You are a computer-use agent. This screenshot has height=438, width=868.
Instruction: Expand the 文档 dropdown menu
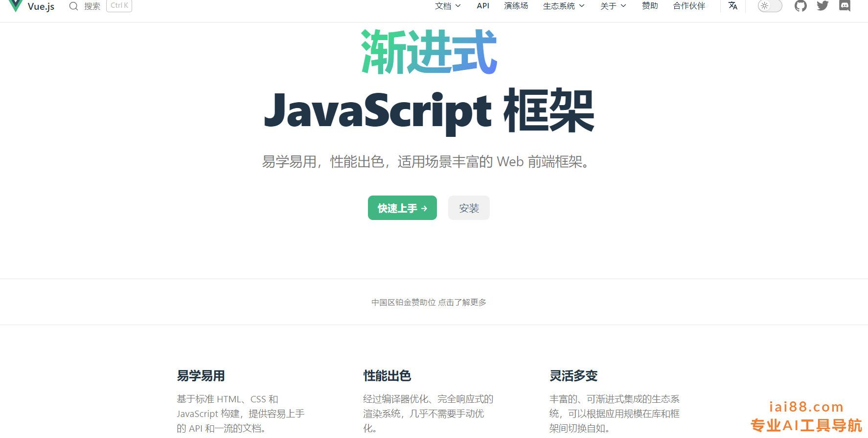click(x=448, y=6)
